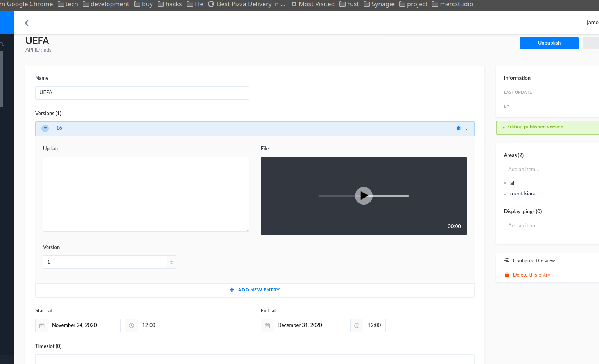
Task: Click the End_at clock icon
Action: coord(357,326)
